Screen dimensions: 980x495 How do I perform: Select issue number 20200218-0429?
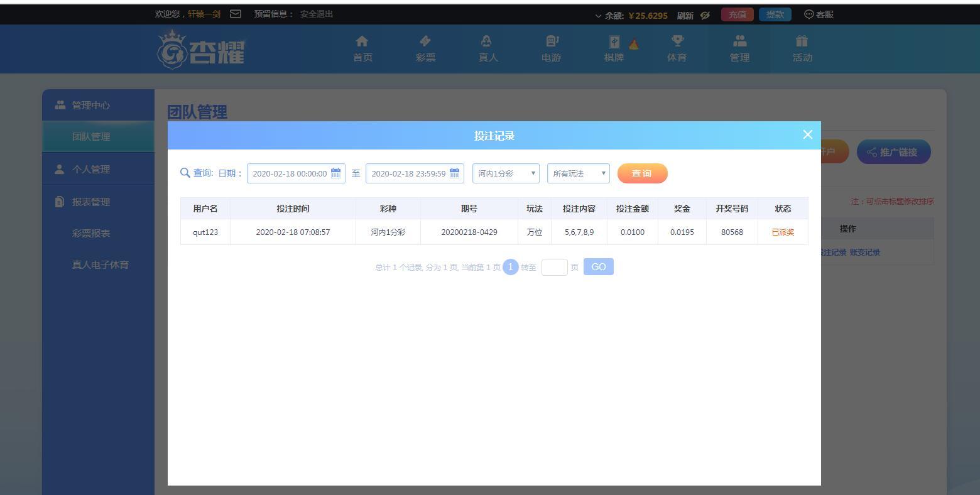[469, 232]
